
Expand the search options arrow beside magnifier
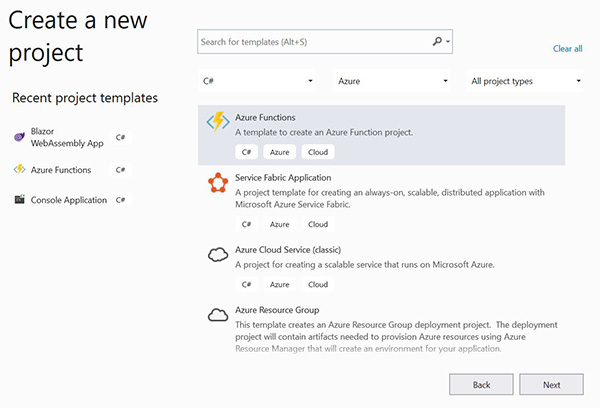tap(448, 42)
